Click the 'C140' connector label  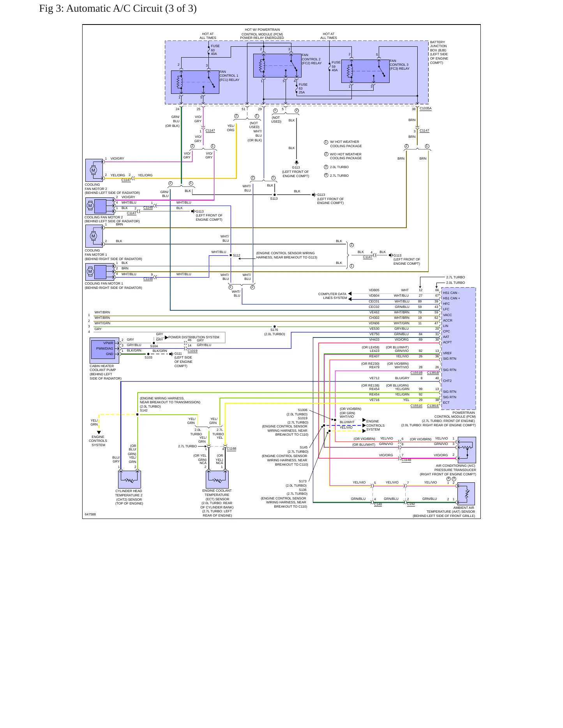pyautogui.click(x=378, y=504)
